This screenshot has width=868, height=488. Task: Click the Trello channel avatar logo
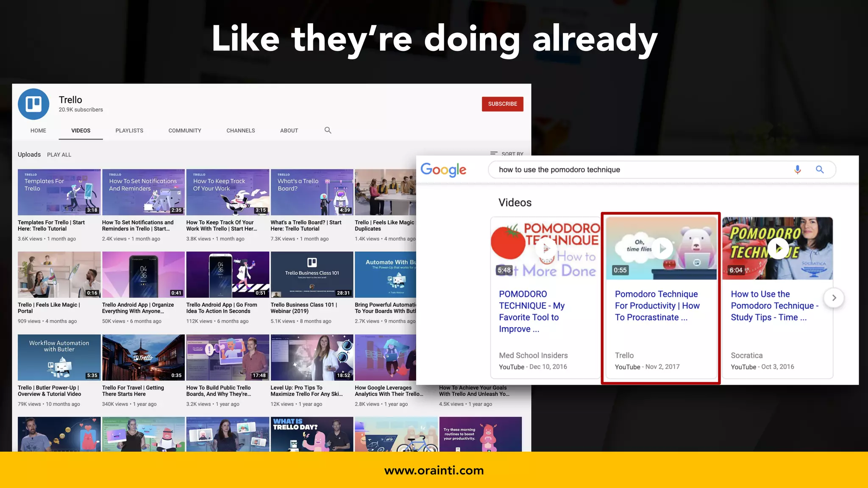click(33, 104)
